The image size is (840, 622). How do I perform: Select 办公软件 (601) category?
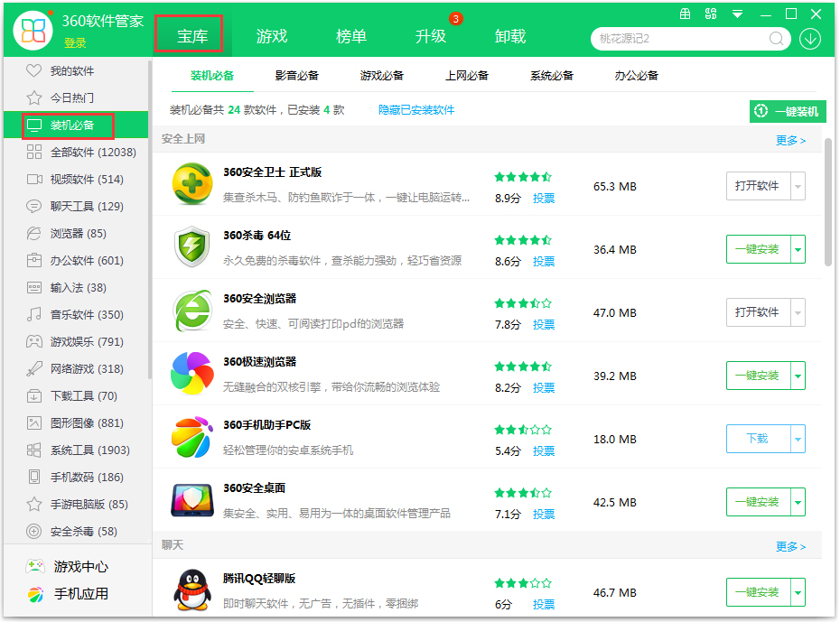pyautogui.click(x=76, y=261)
